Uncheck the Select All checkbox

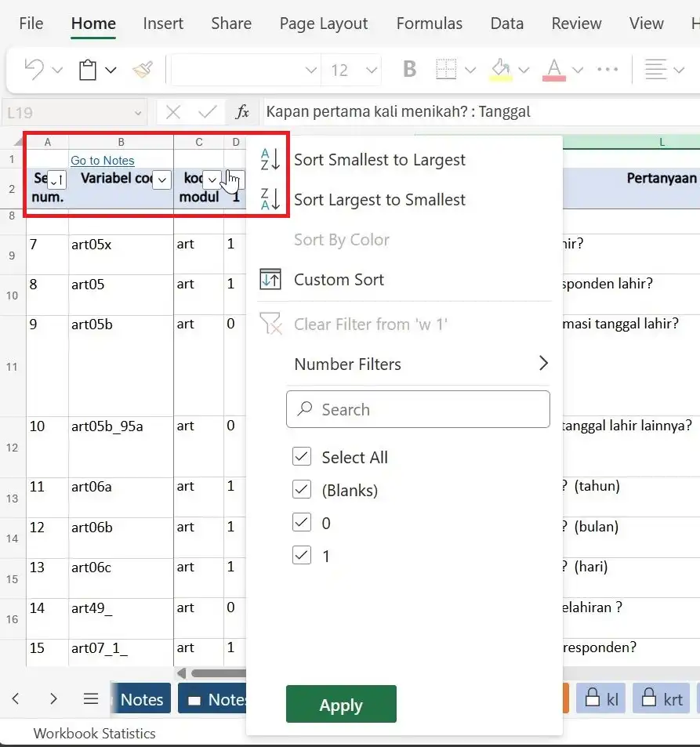(x=302, y=457)
